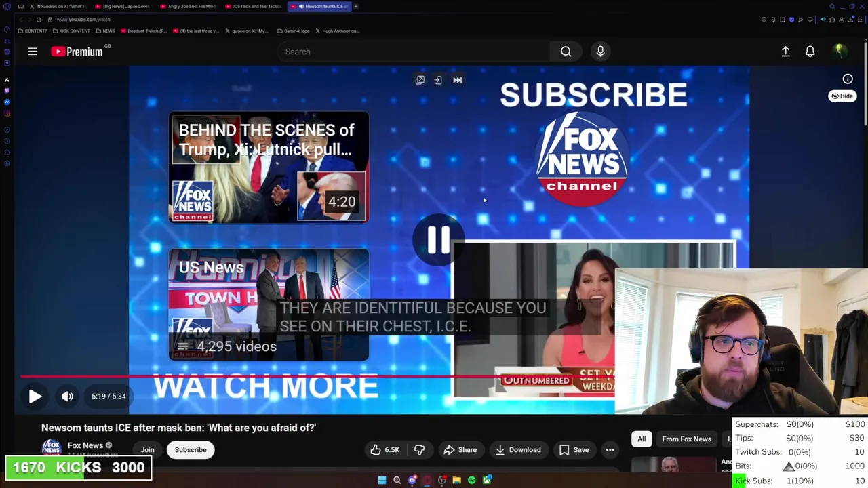Subscribe to Fox News channel

[191, 450]
